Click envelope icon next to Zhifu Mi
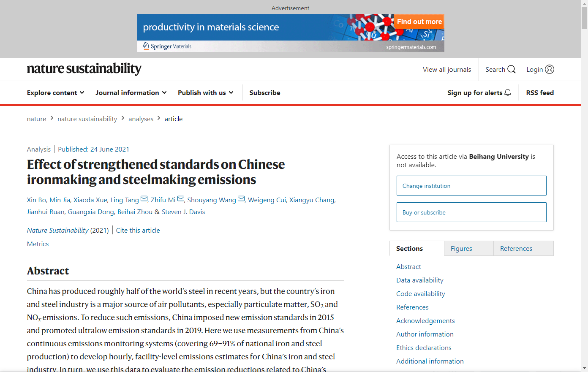The image size is (588, 372). tap(181, 199)
